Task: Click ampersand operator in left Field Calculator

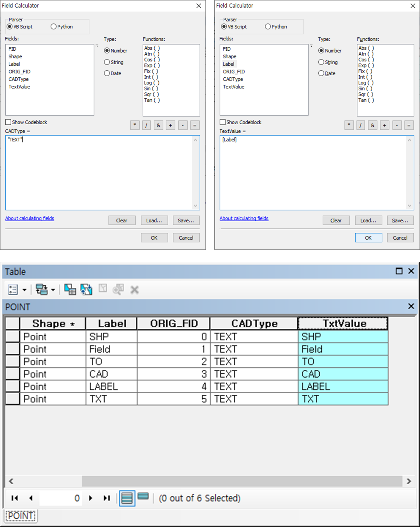Action: pos(158,125)
